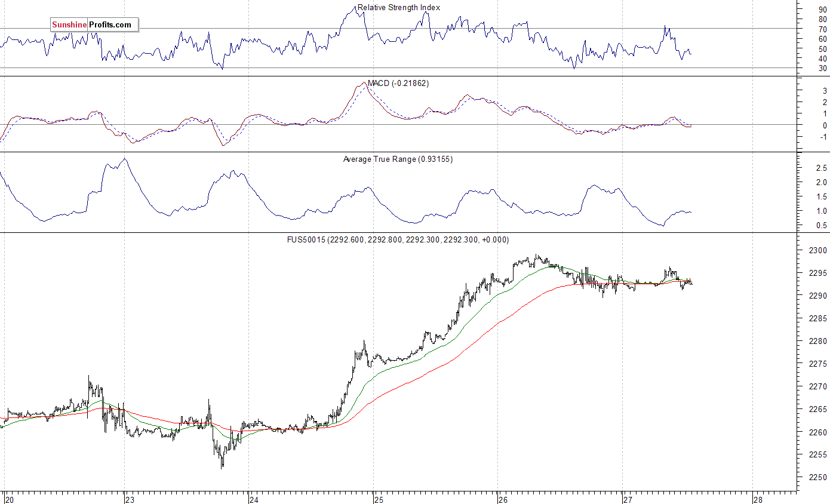The height and width of the screenshot is (504, 830).
Task: Click the 2290 price axis label
Action: tap(817, 296)
